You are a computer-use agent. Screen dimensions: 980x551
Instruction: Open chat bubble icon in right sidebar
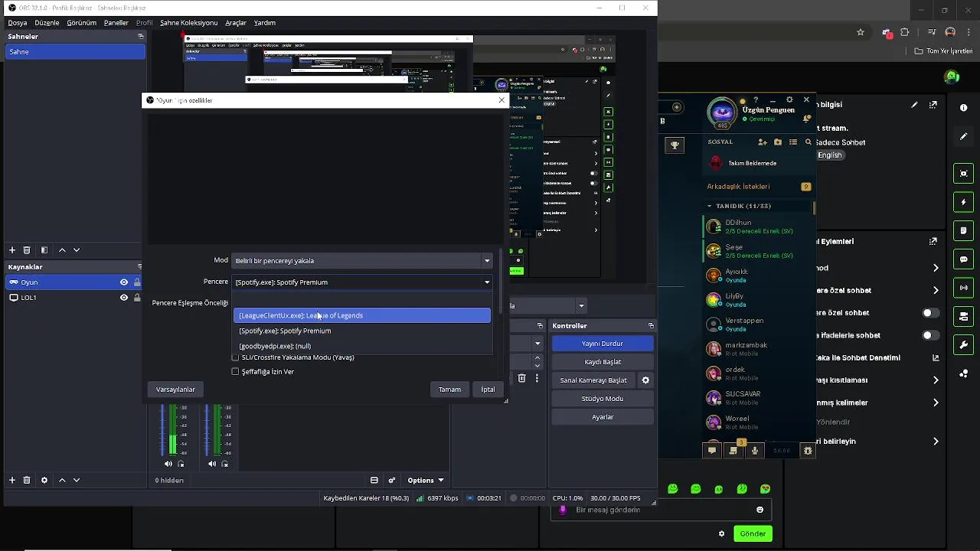(964, 259)
